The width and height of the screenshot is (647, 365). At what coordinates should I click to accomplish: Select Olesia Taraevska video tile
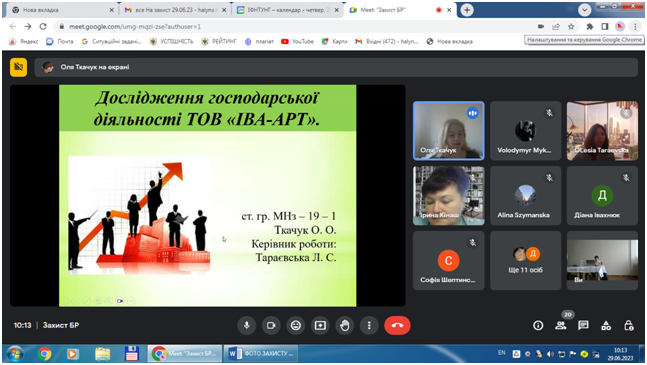602,130
